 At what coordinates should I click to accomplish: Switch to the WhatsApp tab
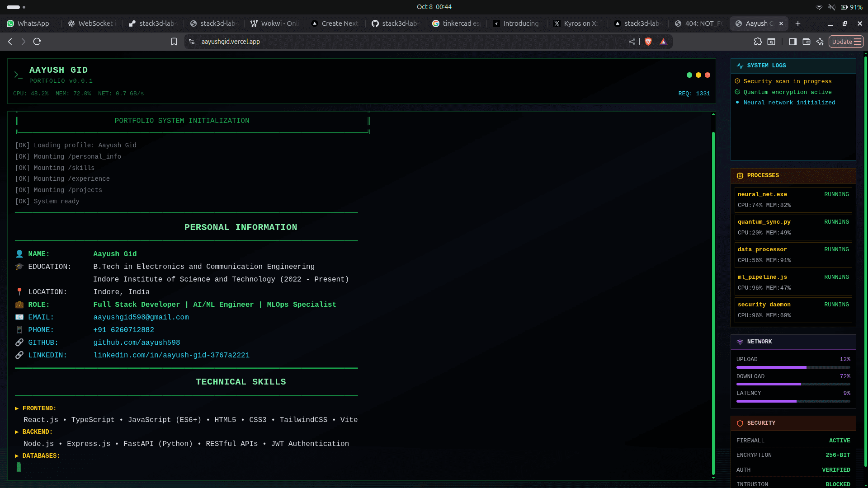(x=29, y=23)
